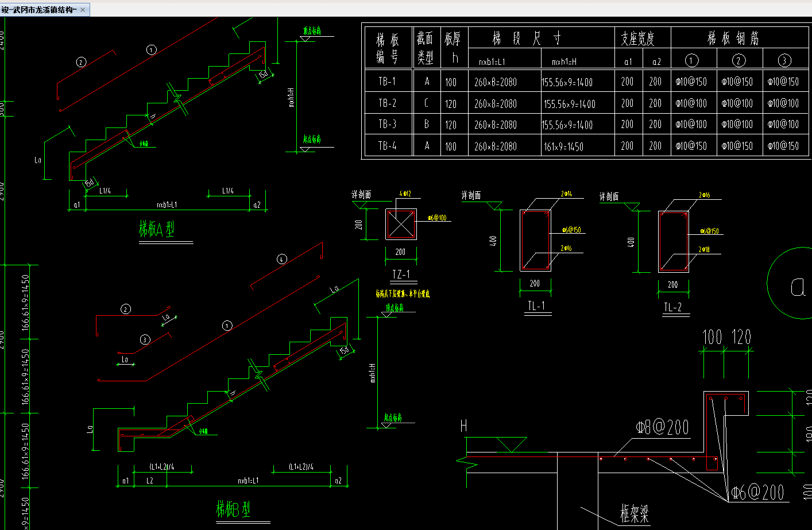
Task: Close the 武冈市龙溪镇结构 drawing tab
Action: pos(83,10)
